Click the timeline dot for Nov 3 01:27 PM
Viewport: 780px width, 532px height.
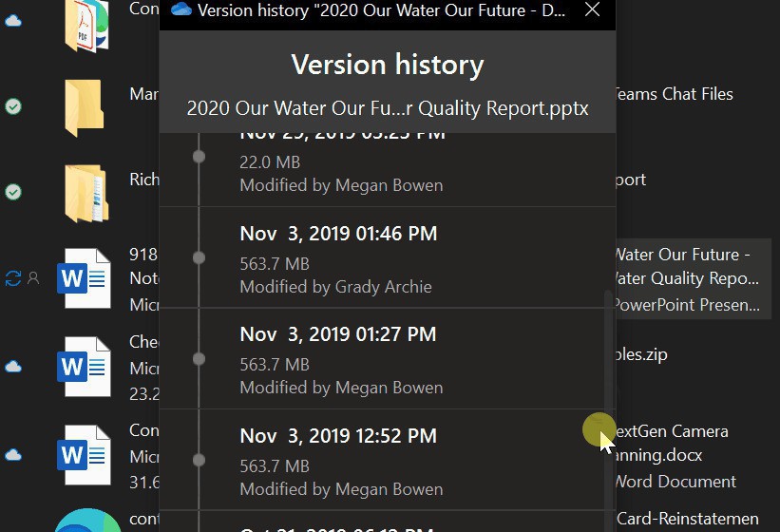click(x=199, y=359)
